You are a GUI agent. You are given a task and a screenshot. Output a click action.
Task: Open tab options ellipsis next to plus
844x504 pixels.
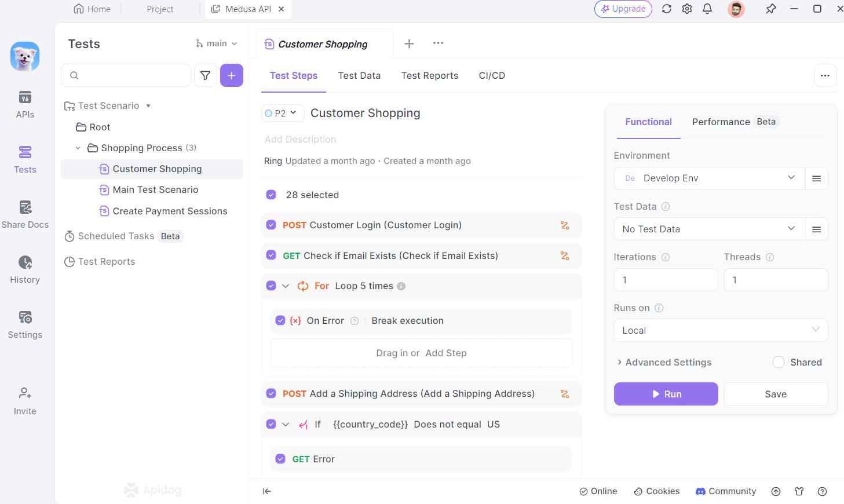click(x=438, y=43)
